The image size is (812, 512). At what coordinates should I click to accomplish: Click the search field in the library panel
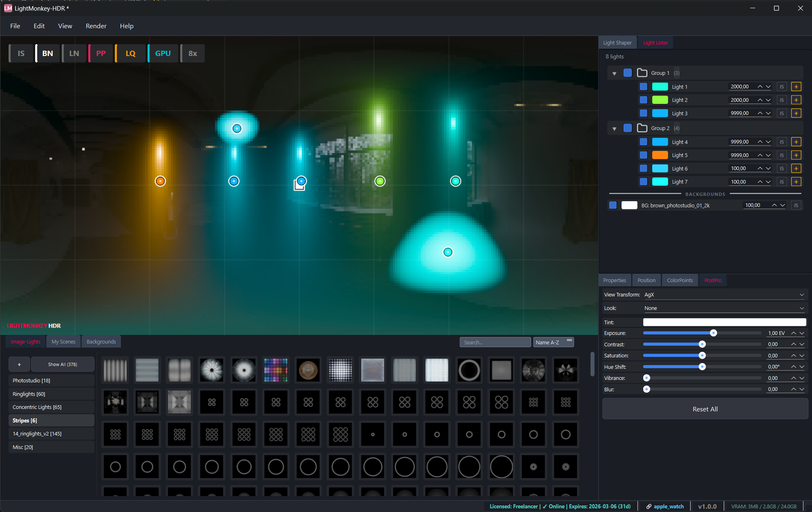pos(495,342)
